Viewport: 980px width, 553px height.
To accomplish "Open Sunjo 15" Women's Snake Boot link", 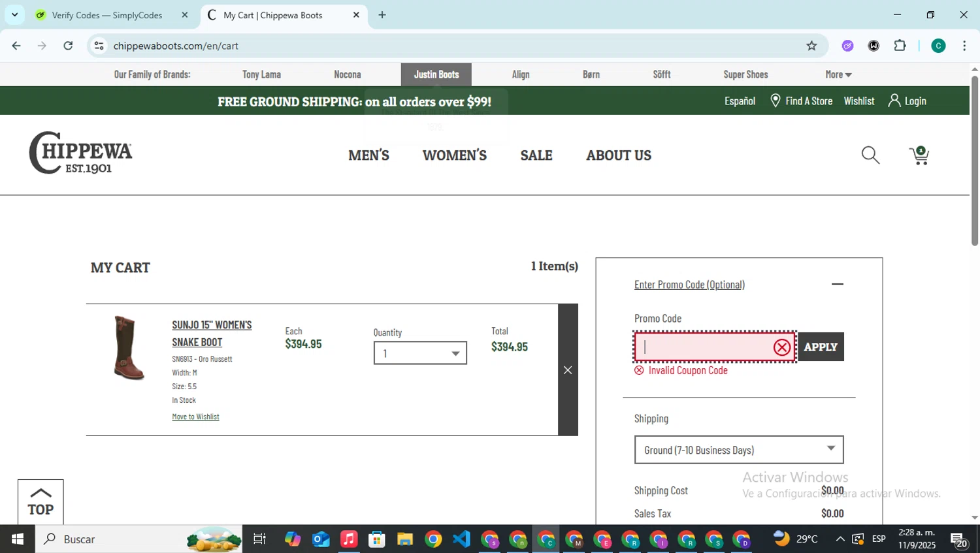I will [x=212, y=333].
